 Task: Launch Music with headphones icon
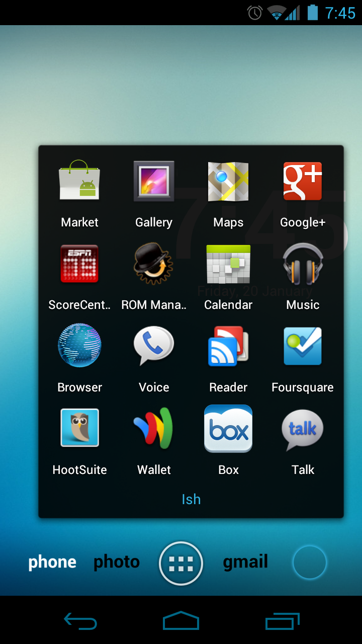303,264
